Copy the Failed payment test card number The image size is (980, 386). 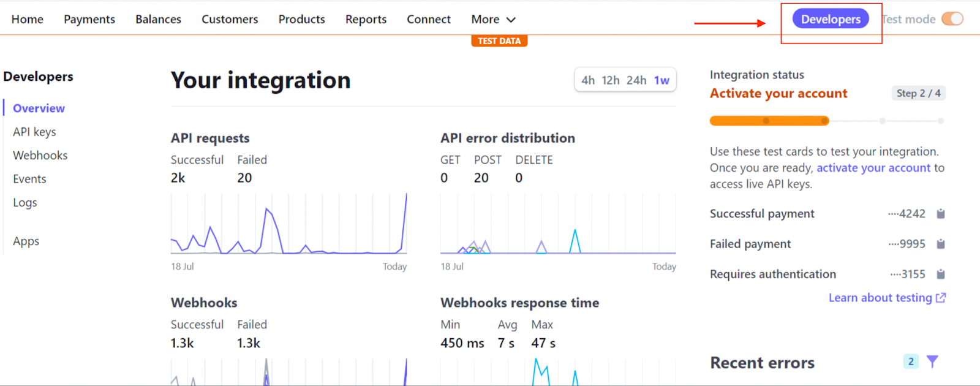click(941, 244)
